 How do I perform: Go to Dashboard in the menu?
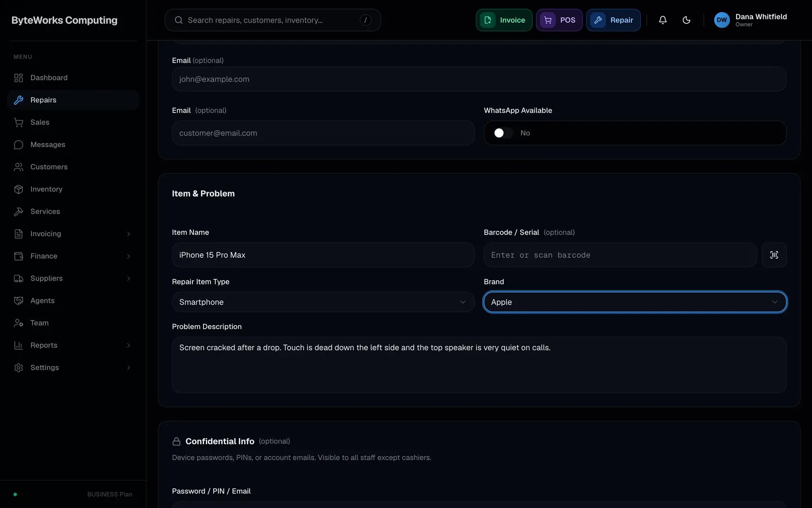click(73, 78)
